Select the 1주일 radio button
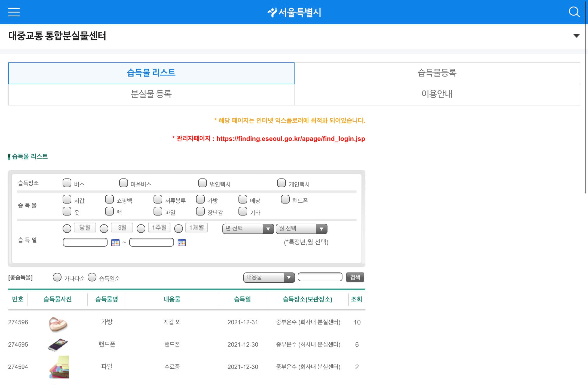 (141, 229)
